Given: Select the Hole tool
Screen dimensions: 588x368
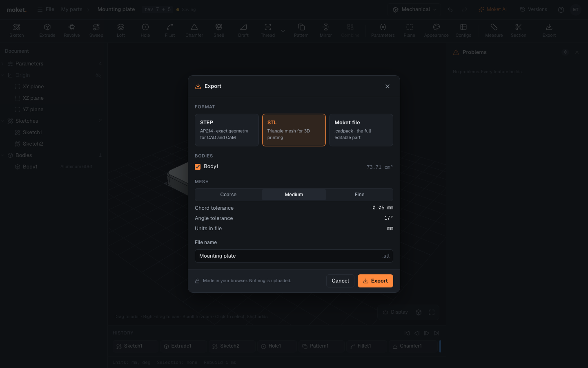Looking at the screenshot, I should 145,30.
